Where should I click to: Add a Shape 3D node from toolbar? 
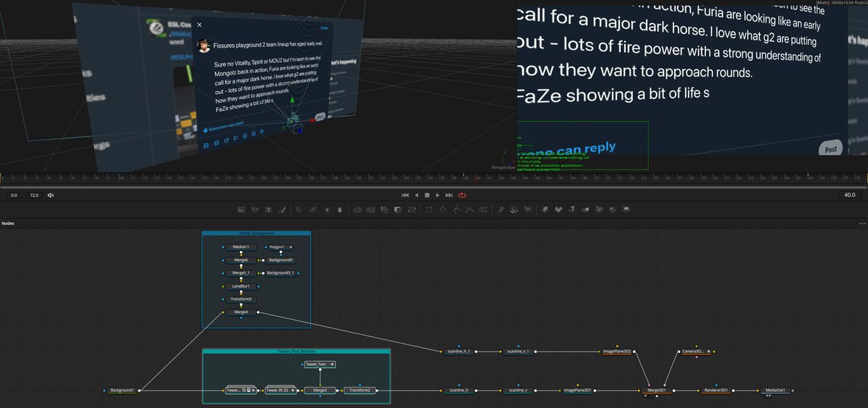[558, 209]
